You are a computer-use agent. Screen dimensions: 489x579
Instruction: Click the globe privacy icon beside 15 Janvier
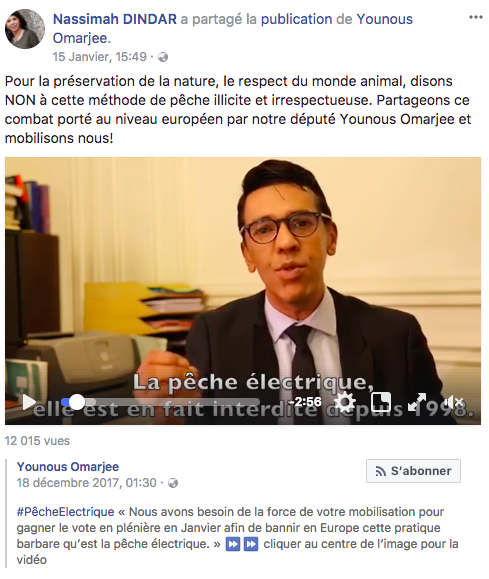point(163,57)
